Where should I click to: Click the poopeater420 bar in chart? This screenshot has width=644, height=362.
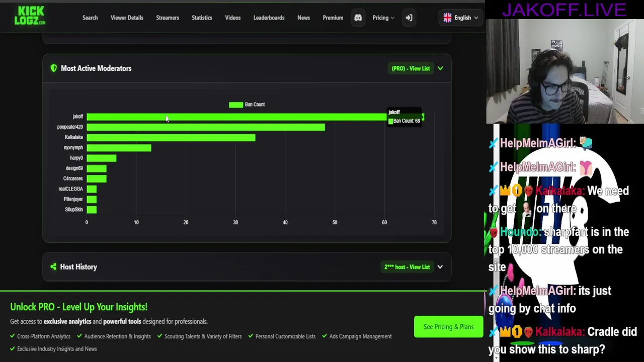(206, 127)
